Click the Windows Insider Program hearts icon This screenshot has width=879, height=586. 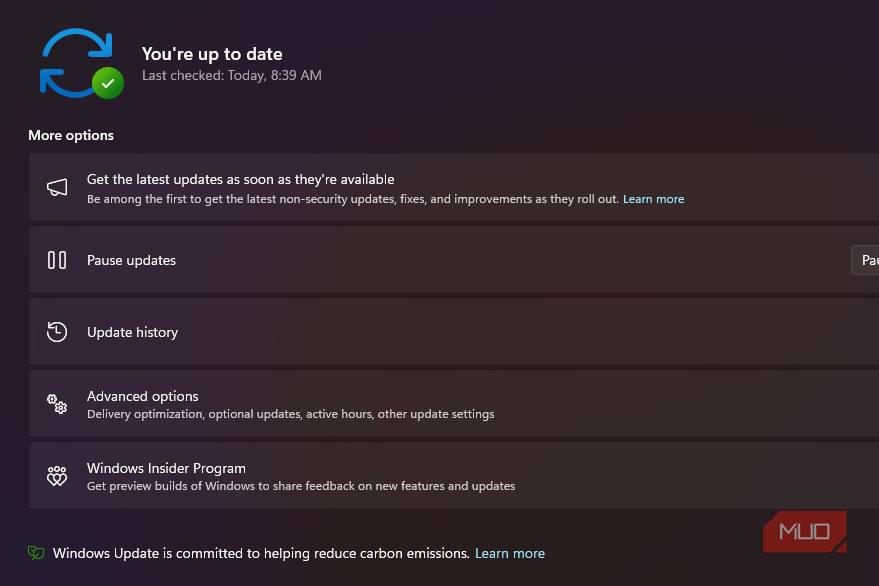point(57,476)
